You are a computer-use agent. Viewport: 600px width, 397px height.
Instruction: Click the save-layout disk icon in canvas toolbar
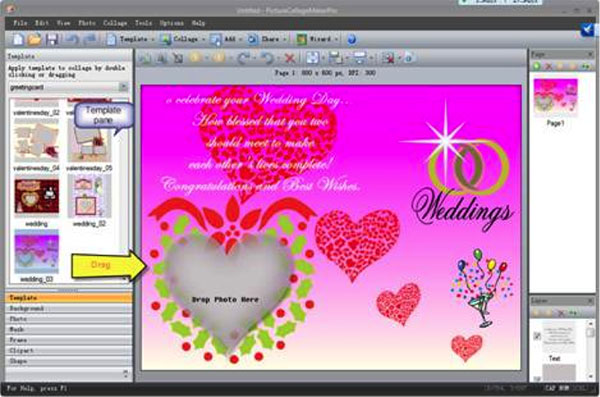click(x=336, y=58)
